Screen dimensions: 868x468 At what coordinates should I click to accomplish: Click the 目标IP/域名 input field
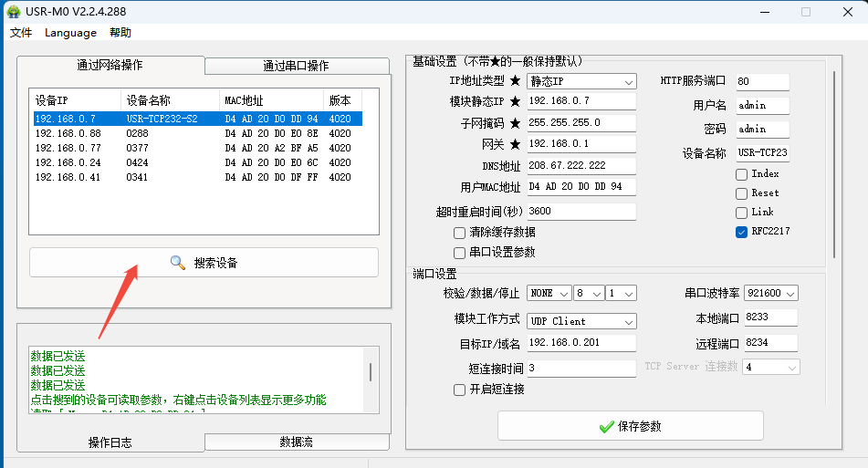(x=581, y=343)
